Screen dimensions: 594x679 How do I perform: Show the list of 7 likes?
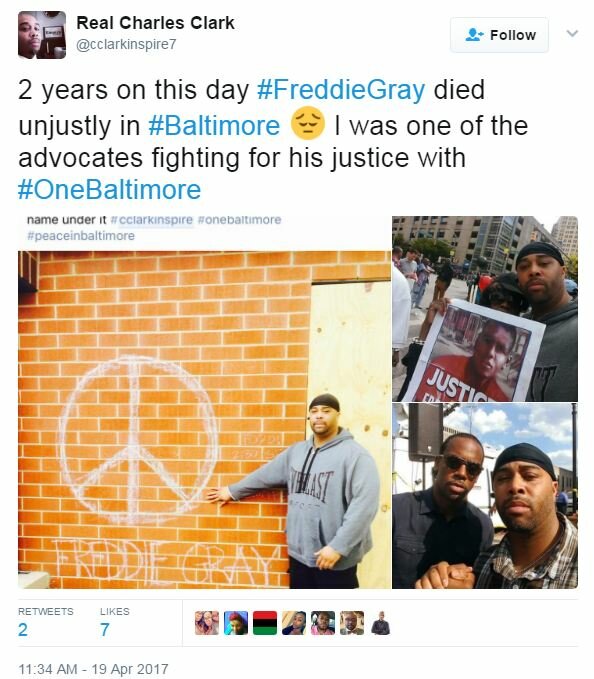point(114,623)
